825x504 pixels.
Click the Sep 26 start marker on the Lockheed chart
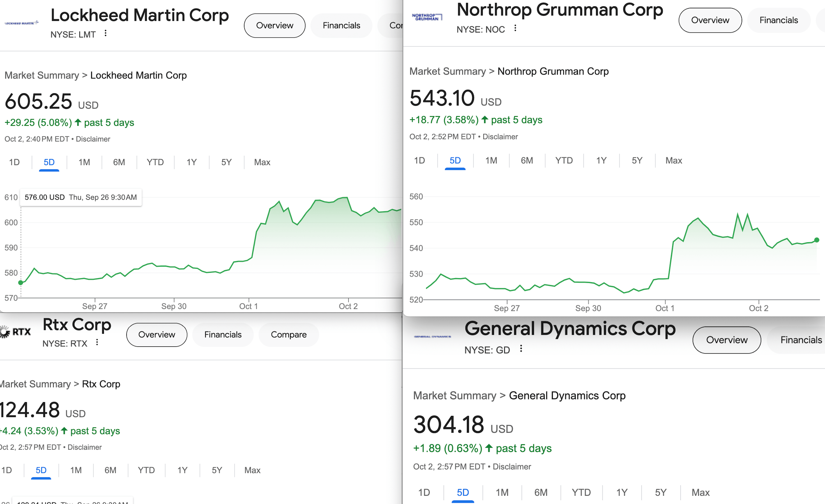pyautogui.click(x=21, y=283)
